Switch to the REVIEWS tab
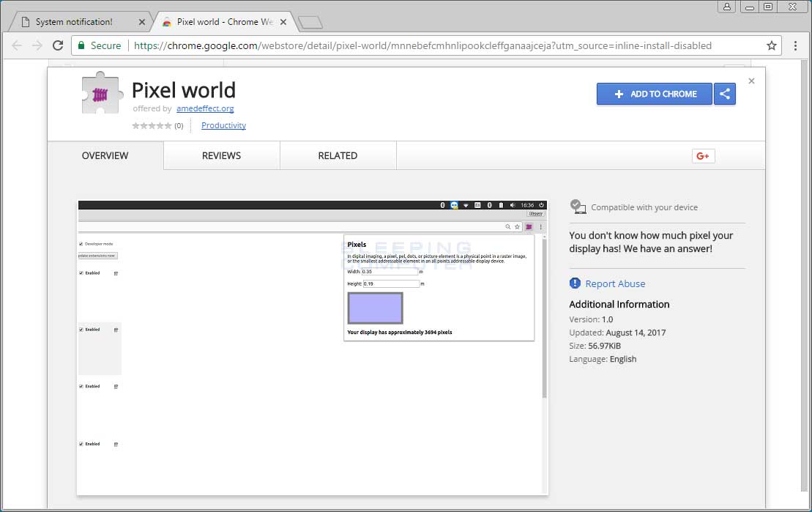This screenshot has height=512, width=812. pos(221,155)
